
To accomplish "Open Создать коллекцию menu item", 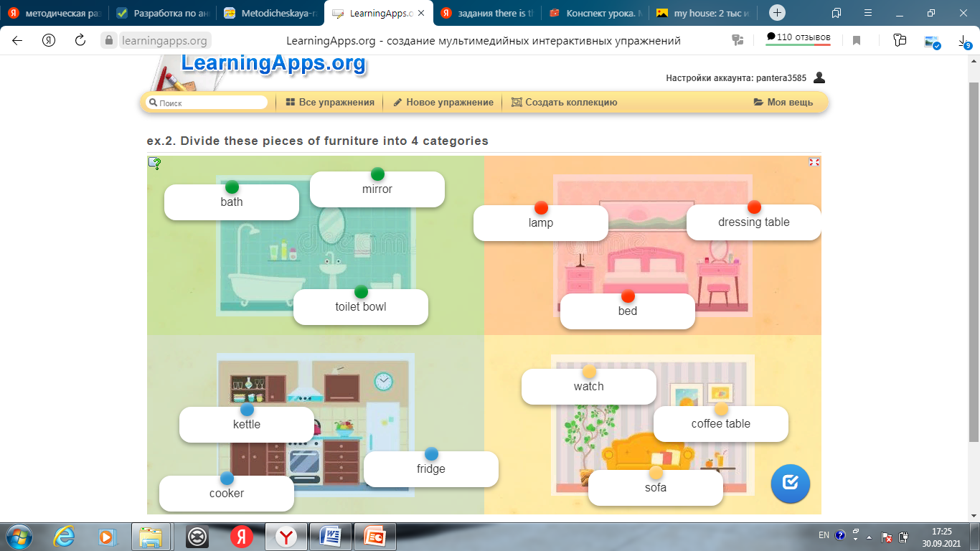I will click(564, 103).
